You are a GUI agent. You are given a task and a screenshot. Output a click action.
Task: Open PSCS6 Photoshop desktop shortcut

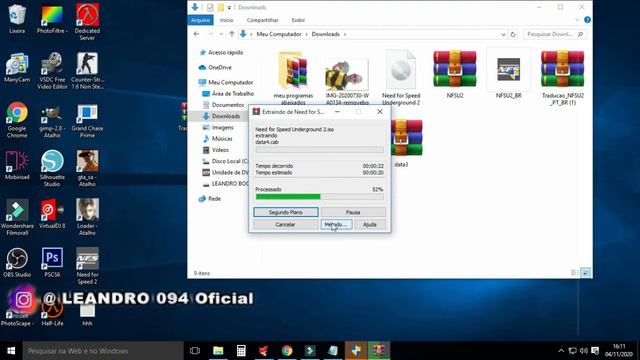pyautogui.click(x=52, y=262)
